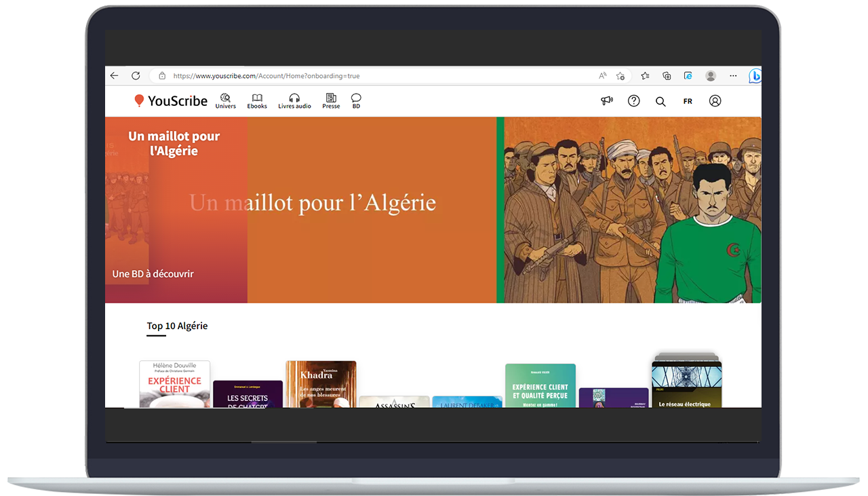868x496 pixels.
Task: Reload the page with the refresh icon
Action: (x=136, y=76)
